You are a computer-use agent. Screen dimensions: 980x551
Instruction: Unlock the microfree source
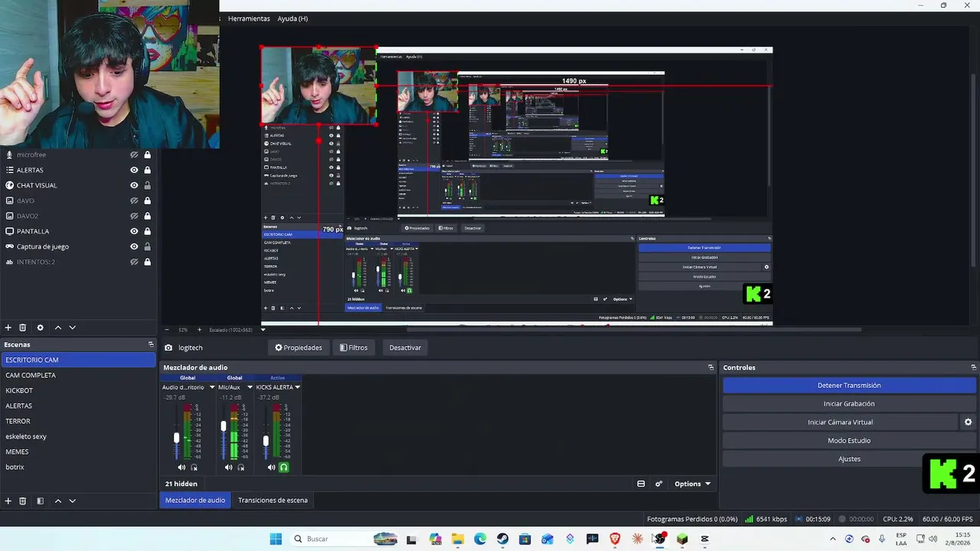[x=147, y=155]
